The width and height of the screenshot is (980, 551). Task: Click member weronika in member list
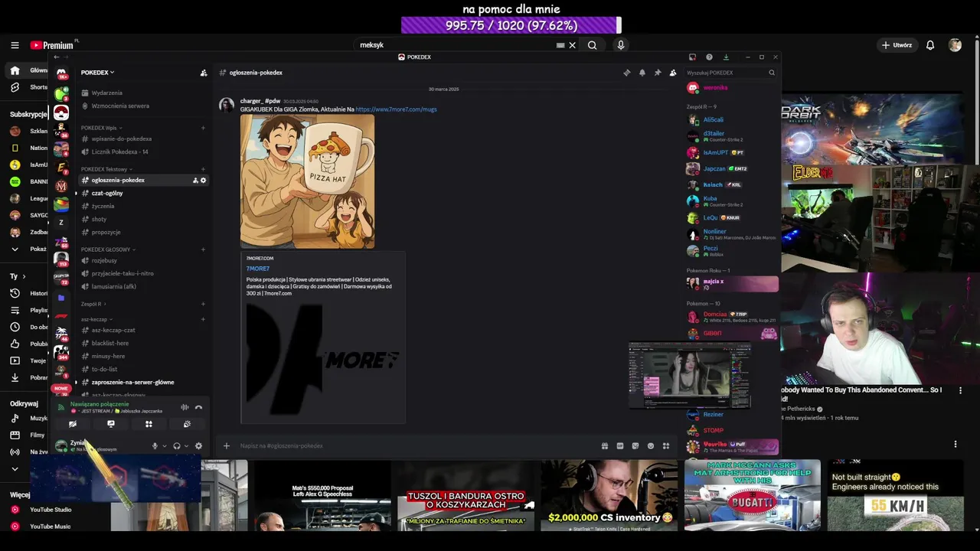(715, 88)
